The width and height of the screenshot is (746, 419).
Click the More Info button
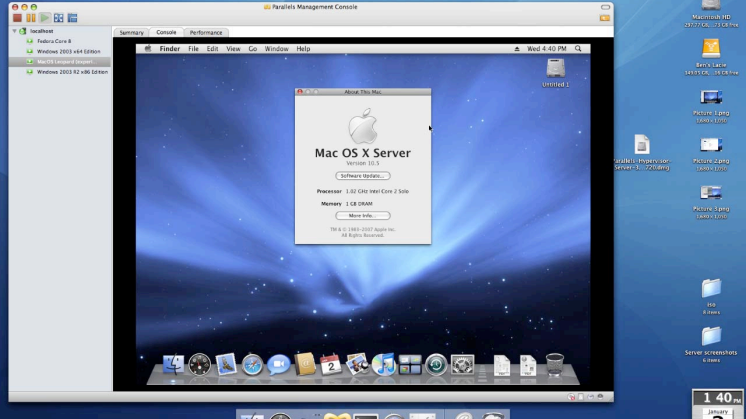click(x=363, y=216)
